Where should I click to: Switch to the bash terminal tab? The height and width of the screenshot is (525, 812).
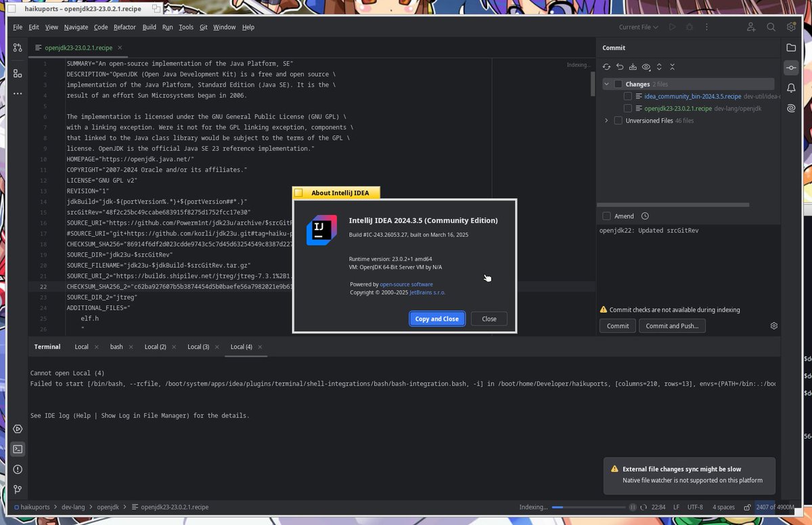pos(116,346)
